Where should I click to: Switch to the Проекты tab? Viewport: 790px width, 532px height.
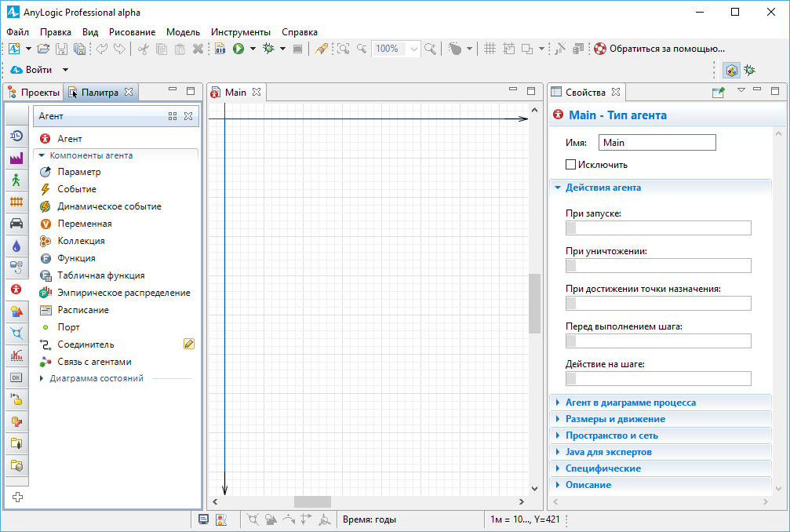35,92
